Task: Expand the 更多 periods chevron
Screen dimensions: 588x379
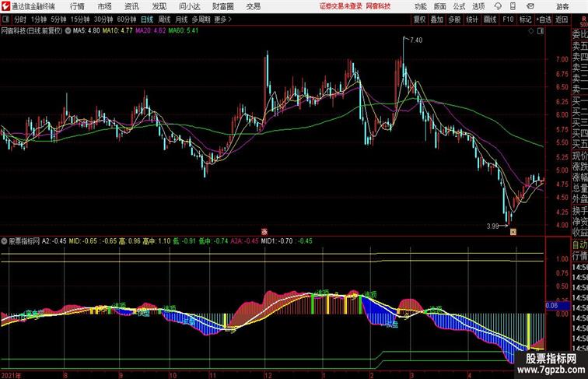Action: (x=230, y=19)
